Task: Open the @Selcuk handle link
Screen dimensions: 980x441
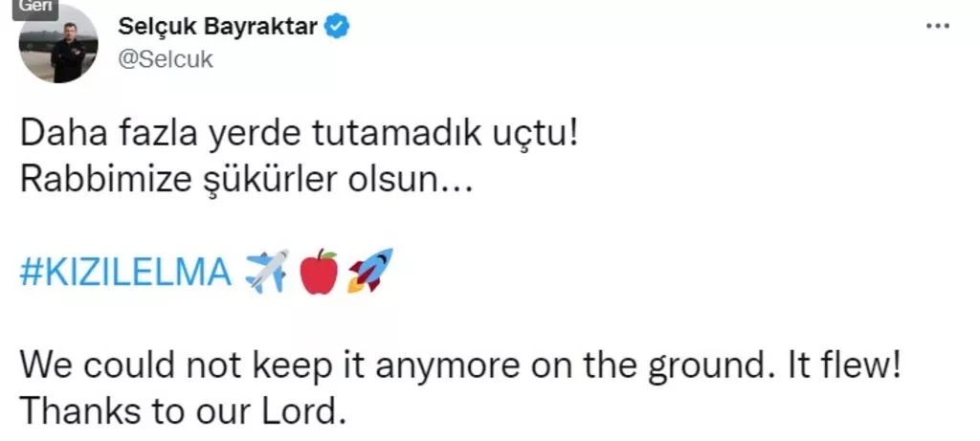Action: tap(165, 60)
